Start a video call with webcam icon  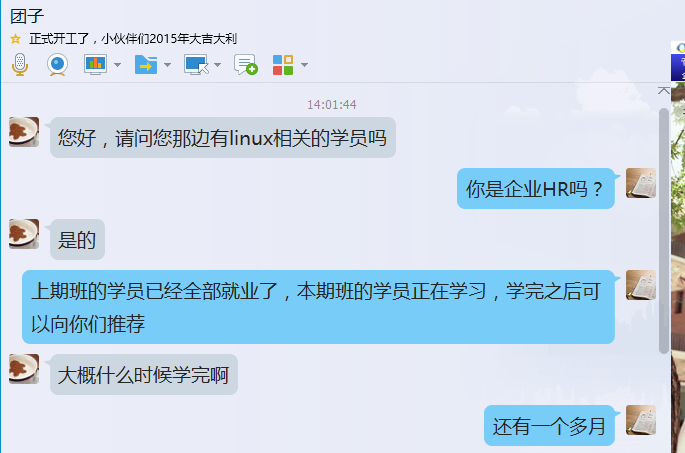point(57,65)
